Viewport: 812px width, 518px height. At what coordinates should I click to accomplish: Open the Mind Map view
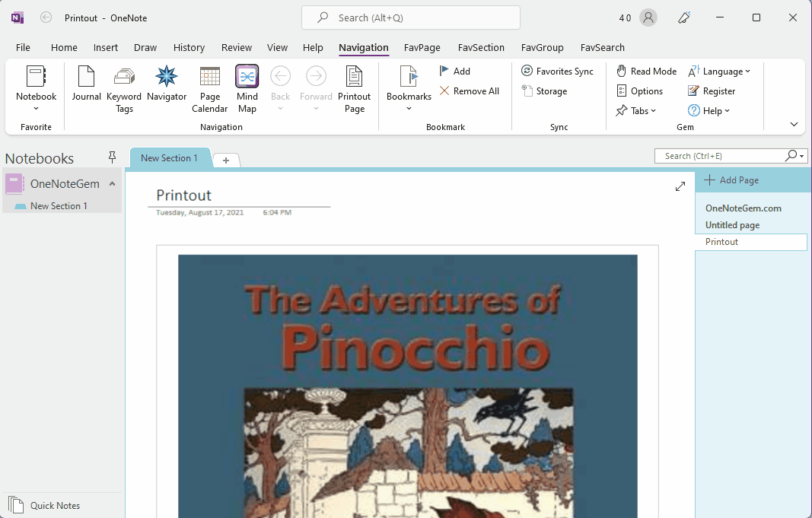(247, 89)
